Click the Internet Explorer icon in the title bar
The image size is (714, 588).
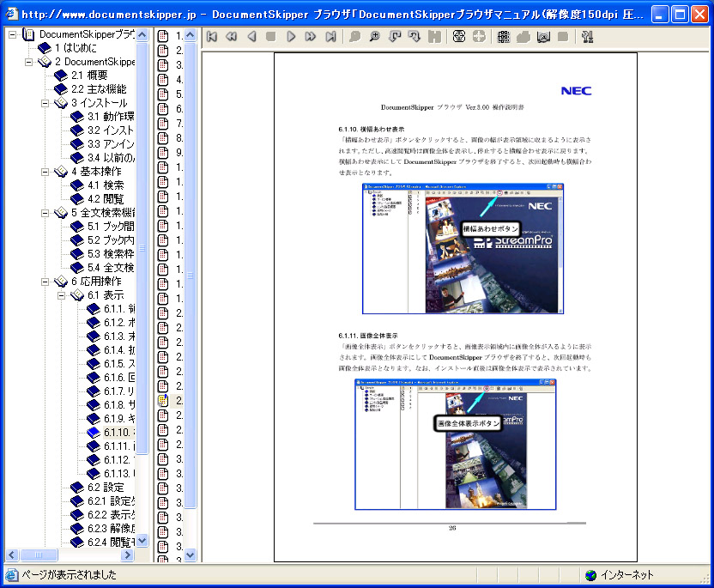(x=12, y=14)
